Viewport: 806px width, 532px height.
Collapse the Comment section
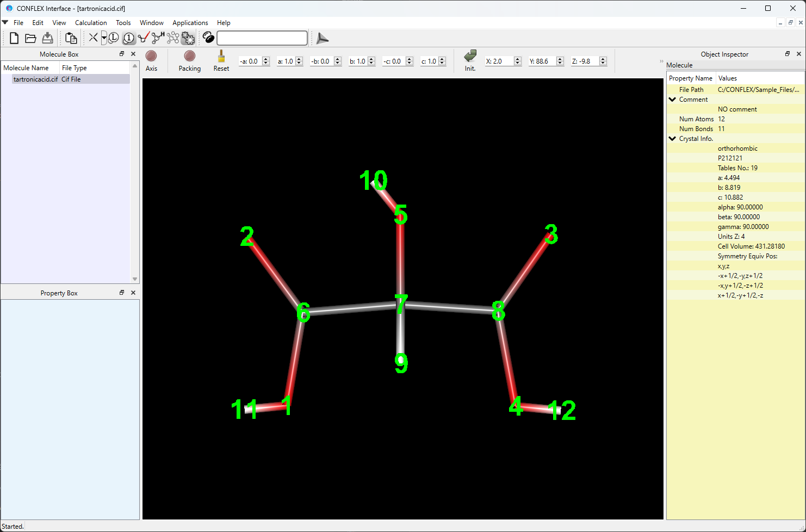[x=672, y=99]
